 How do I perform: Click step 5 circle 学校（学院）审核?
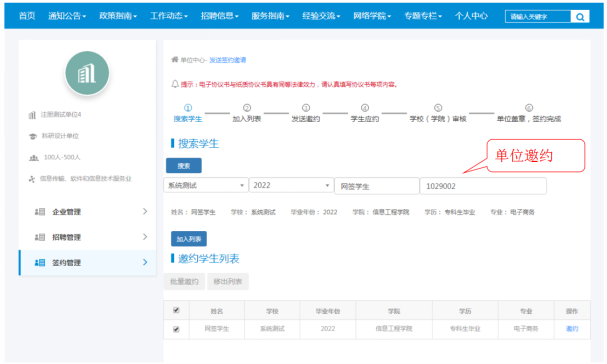click(x=438, y=108)
